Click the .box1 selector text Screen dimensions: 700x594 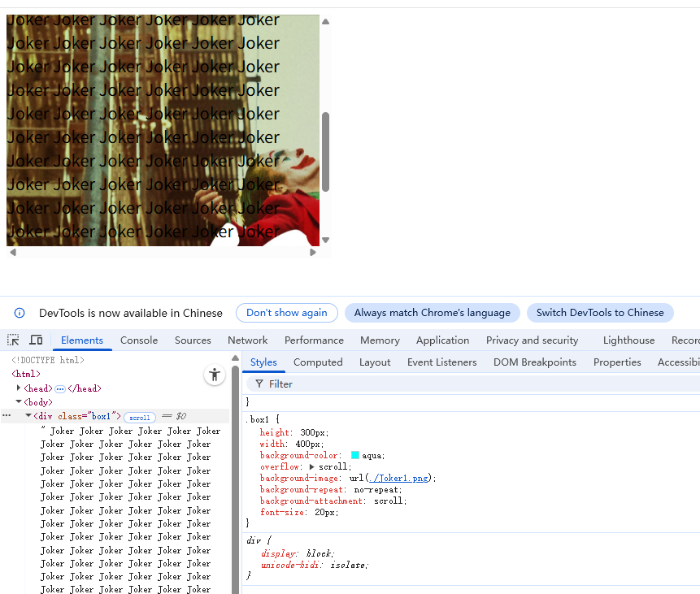tap(258, 419)
